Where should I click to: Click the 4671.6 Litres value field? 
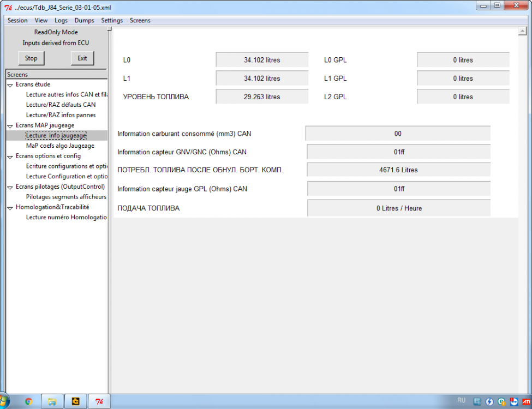click(399, 170)
